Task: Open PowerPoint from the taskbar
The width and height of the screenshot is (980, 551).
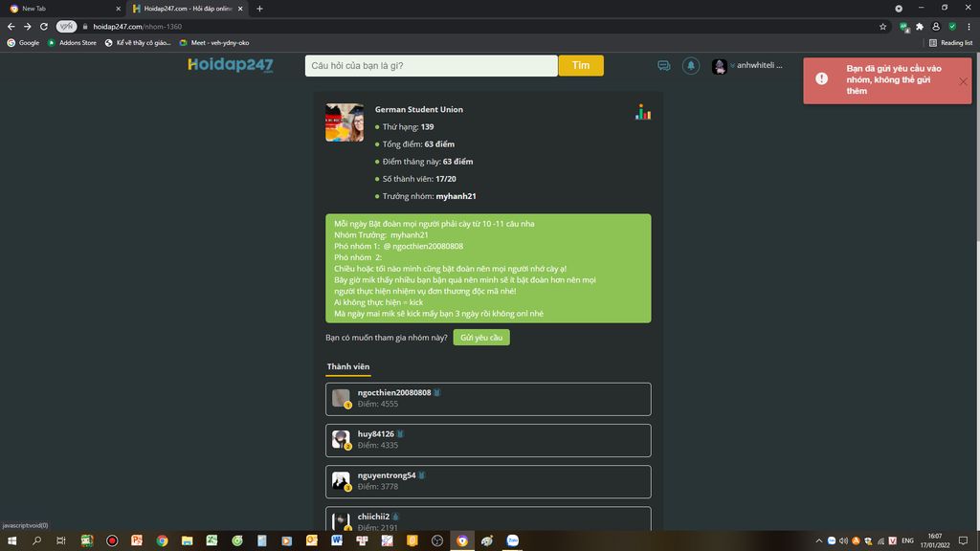Action: point(137,540)
